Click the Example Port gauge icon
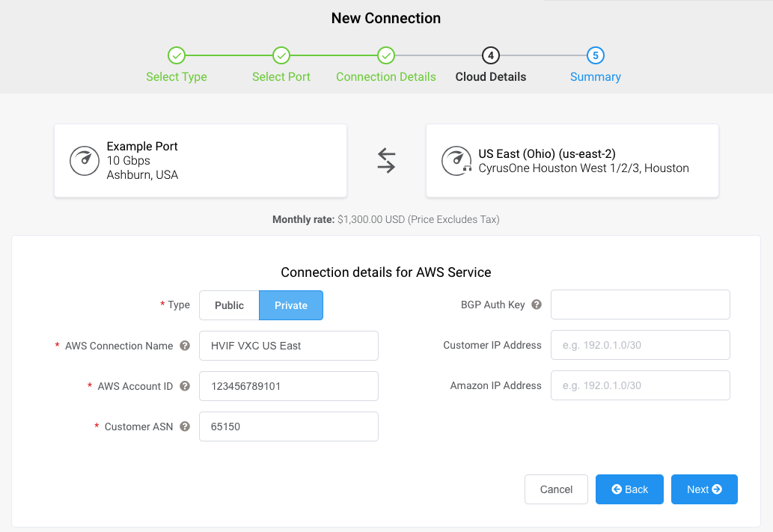This screenshot has width=773, height=532. (x=85, y=161)
